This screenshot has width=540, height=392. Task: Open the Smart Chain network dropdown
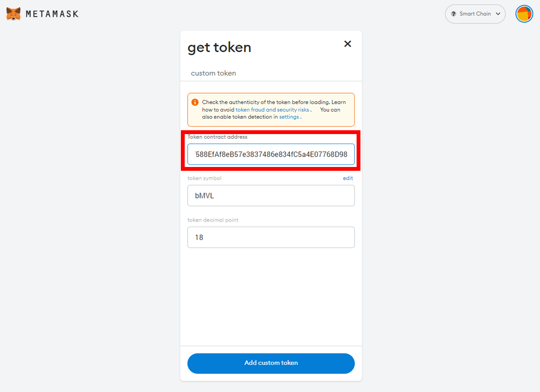tap(475, 14)
